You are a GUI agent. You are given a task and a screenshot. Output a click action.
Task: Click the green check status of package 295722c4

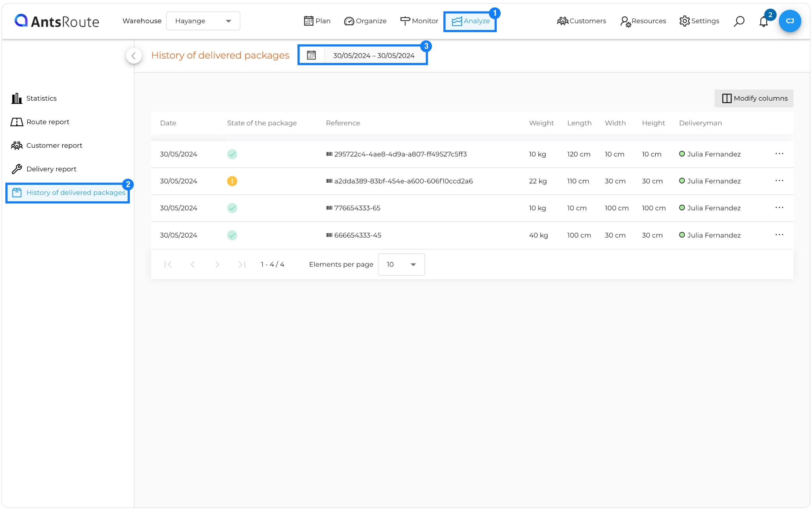click(232, 154)
